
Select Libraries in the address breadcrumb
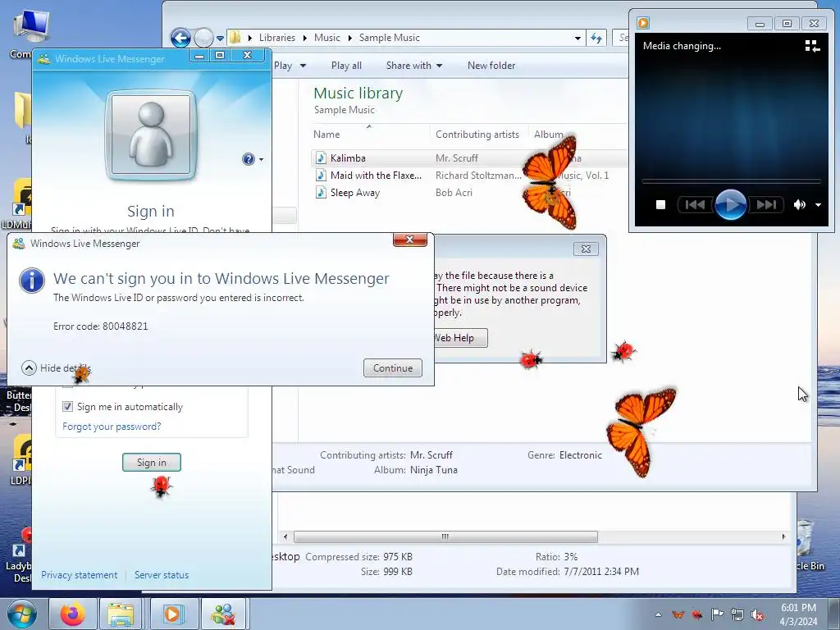[277, 38]
